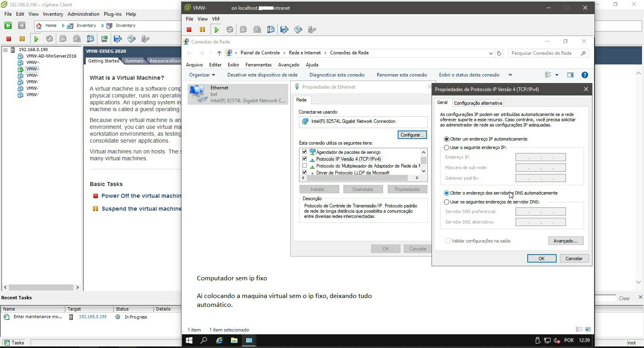Click Revert to Snapshot icon in VM console toolbar
This screenshot has height=348, width=644.
point(257,29)
